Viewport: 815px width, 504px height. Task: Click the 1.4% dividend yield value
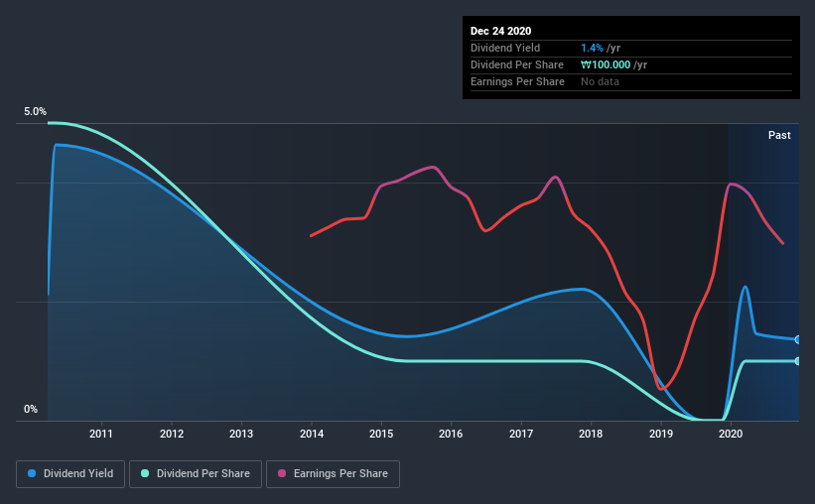tap(592, 48)
